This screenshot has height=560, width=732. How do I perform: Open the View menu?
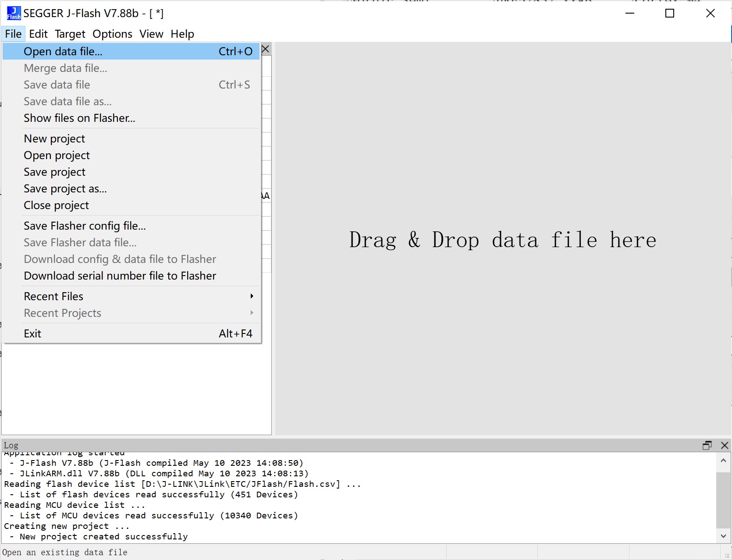(151, 34)
